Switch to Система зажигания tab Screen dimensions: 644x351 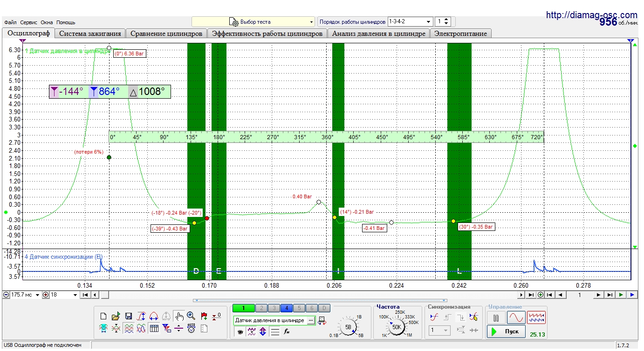click(90, 34)
